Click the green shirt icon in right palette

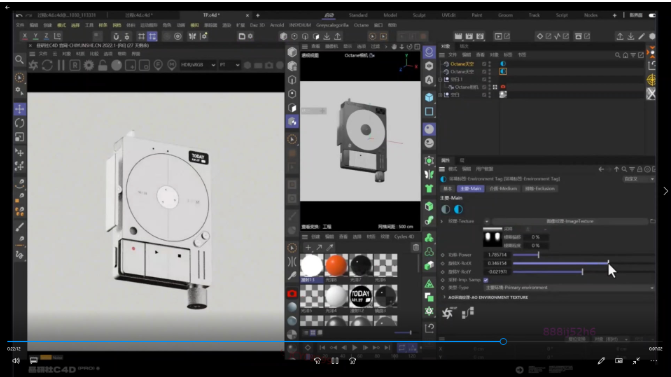pos(429,188)
